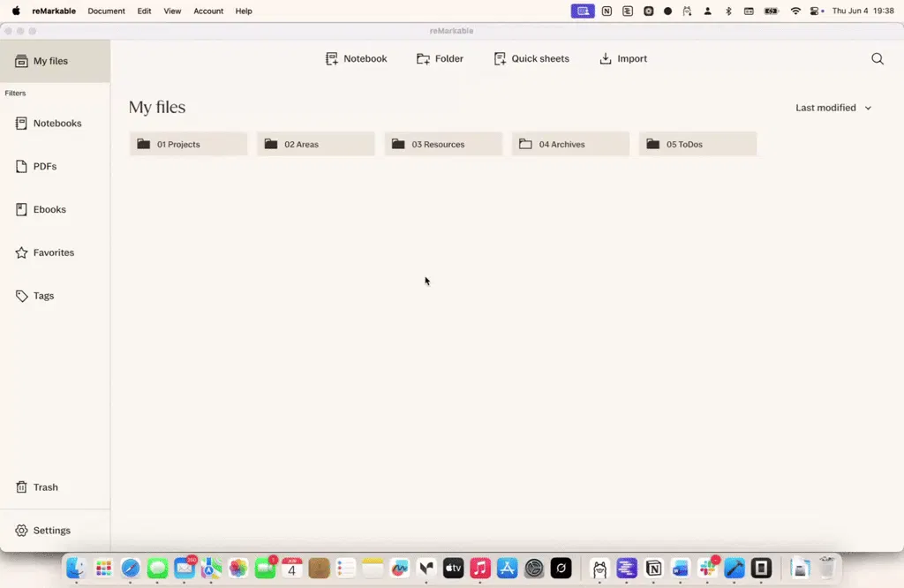
Task: Click the Notion icon in menu bar
Action: pos(606,11)
